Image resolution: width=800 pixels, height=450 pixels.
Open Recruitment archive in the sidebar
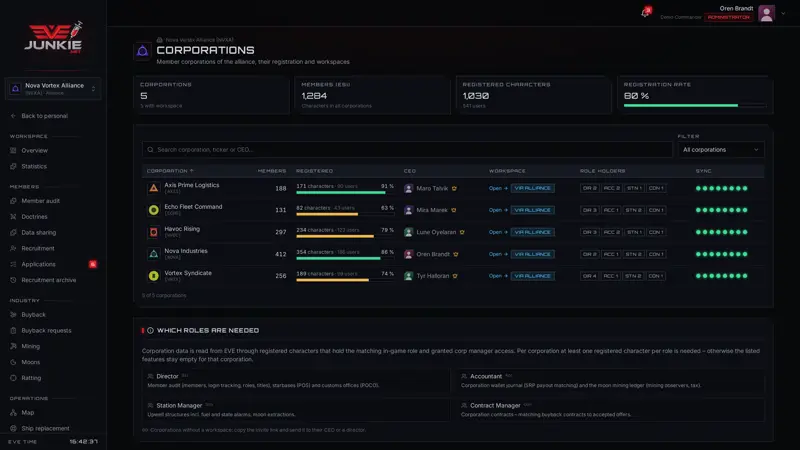pyautogui.click(x=48, y=280)
